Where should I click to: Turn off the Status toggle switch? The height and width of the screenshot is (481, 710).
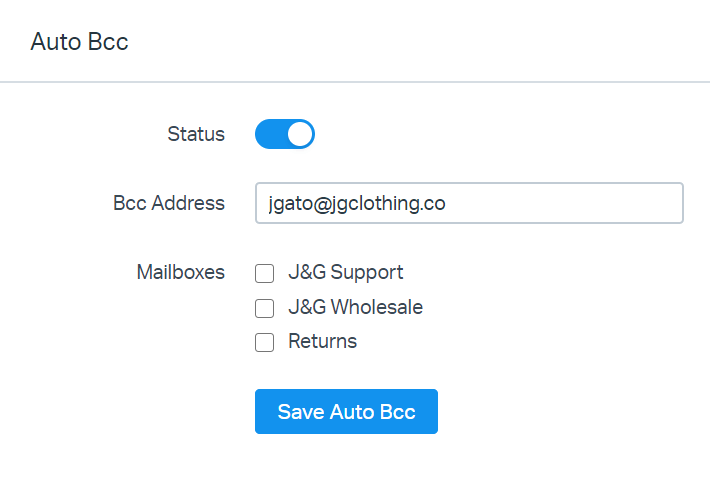[x=285, y=134]
